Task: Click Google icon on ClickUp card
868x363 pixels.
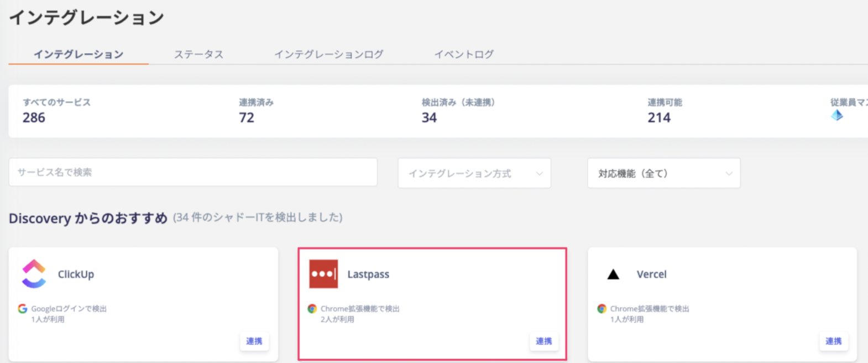Action: 22,309
